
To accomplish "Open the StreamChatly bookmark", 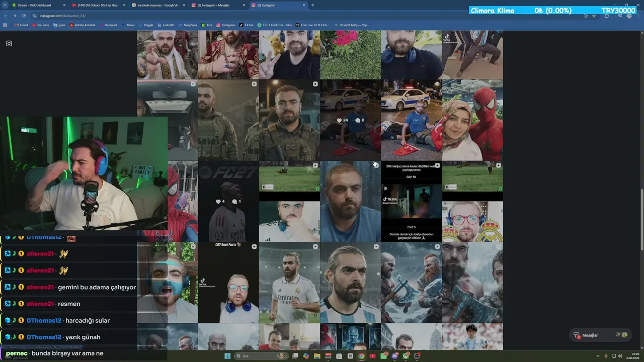I will click(x=352, y=25).
